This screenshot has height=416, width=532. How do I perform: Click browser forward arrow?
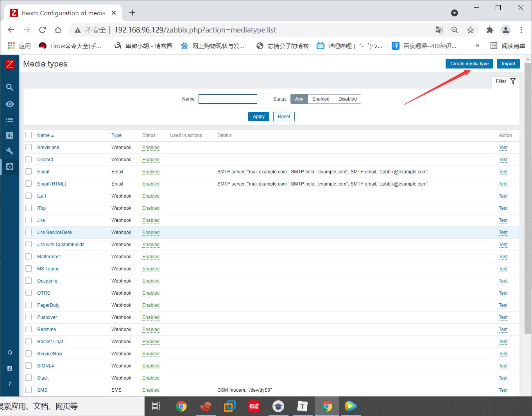pyautogui.click(x=27, y=30)
